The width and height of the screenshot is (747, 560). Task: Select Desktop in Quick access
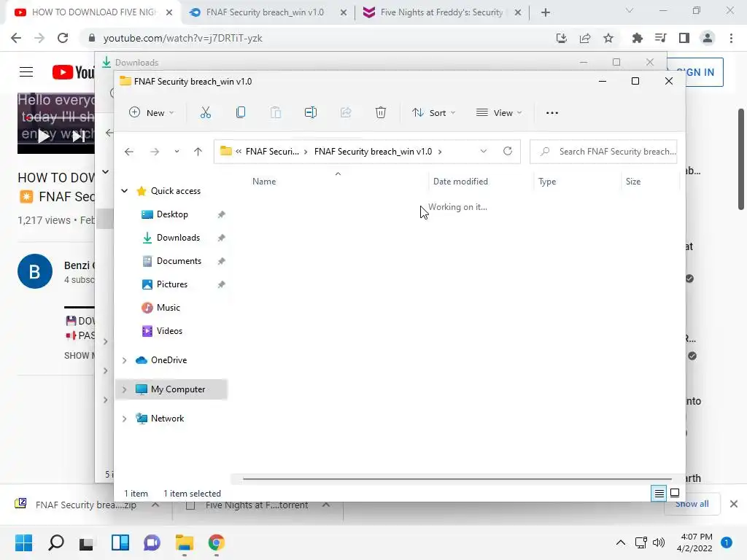172,214
